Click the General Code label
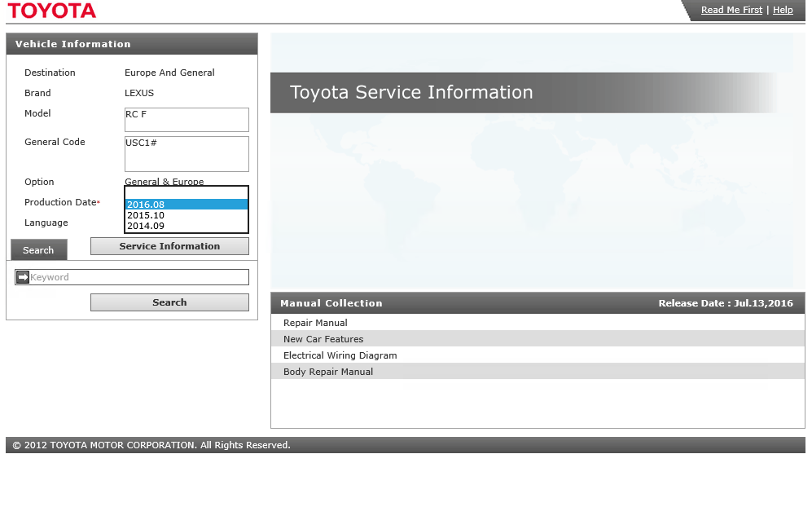The height and width of the screenshot is (529, 812). click(x=55, y=142)
